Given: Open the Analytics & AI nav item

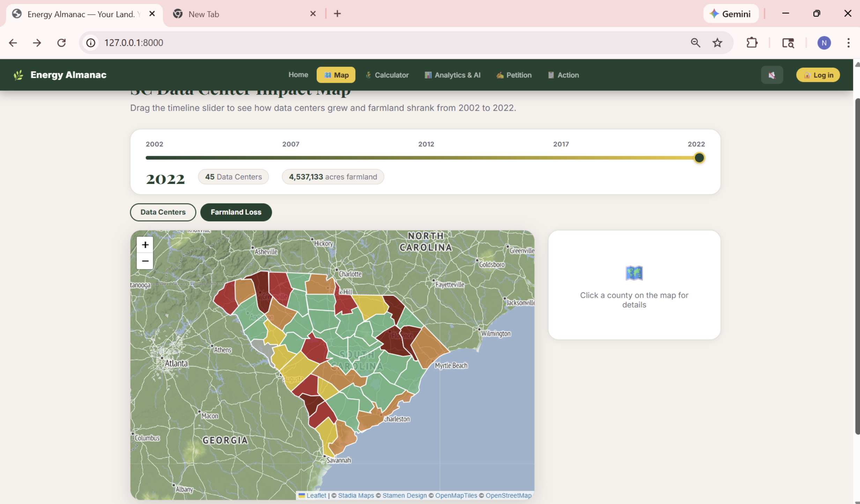Looking at the screenshot, I should [452, 75].
